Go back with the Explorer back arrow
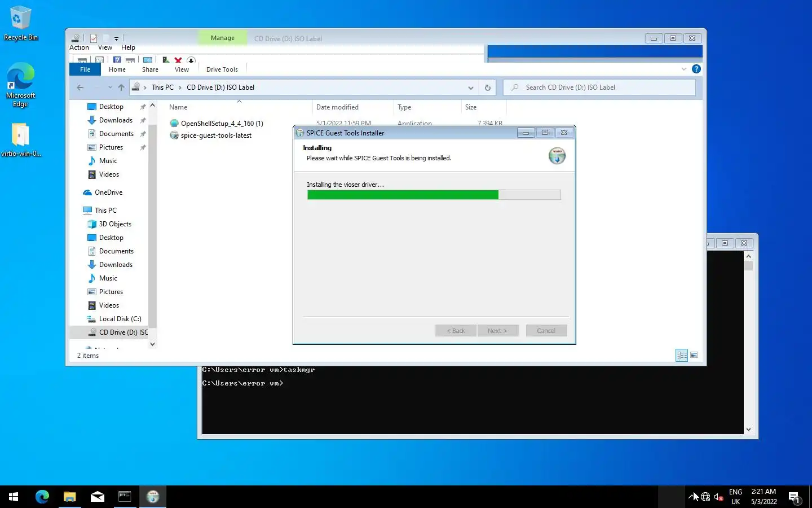This screenshot has height=508, width=812. coord(80,87)
